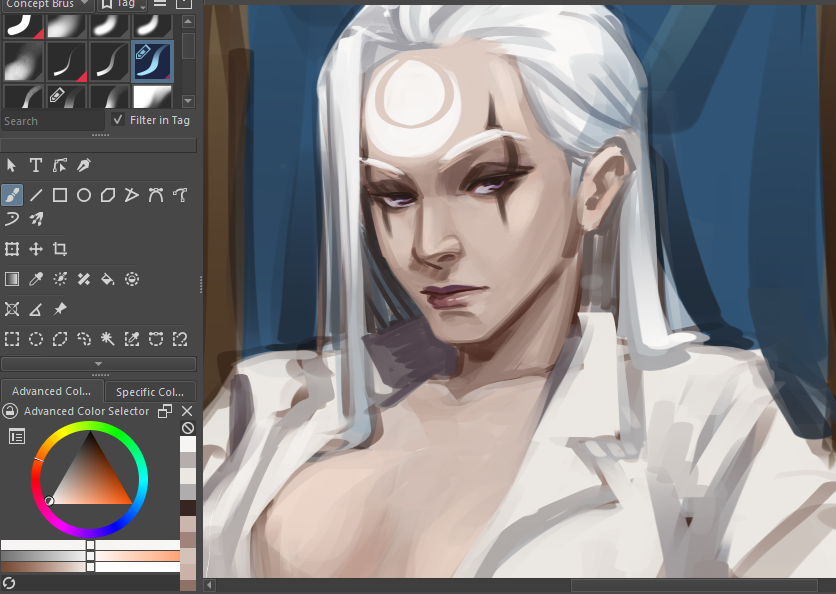Lock the Advanced Color Selector docker
Image resolution: width=836 pixels, height=594 pixels.
10,411
